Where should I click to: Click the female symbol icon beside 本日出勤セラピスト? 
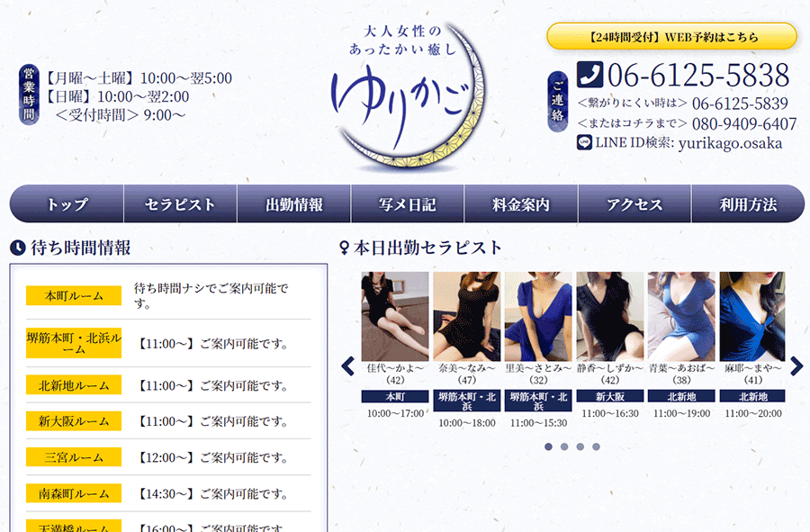click(x=344, y=248)
